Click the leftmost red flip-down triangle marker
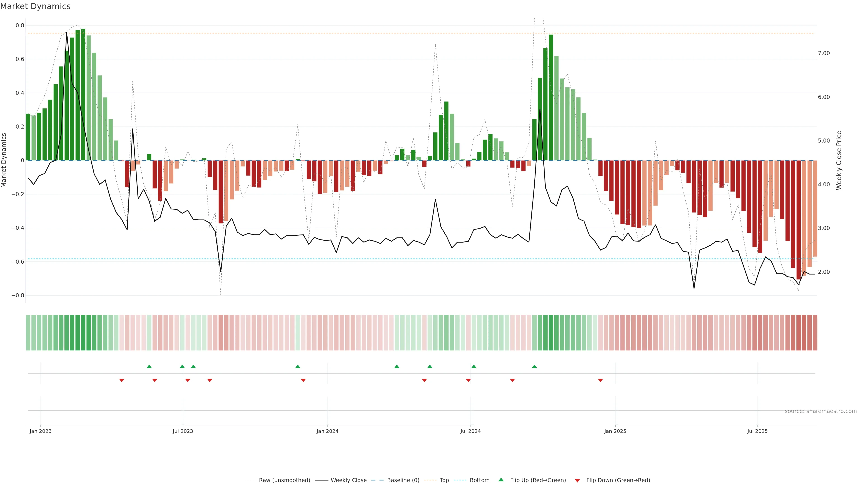Viewport: 868px width, 488px height. (x=122, y=380)
